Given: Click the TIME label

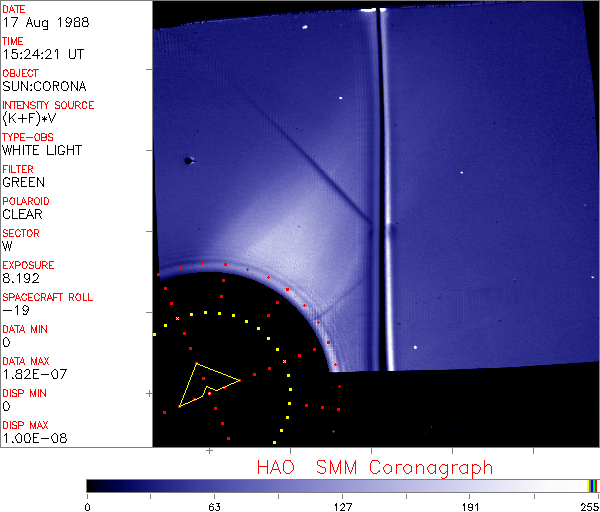Looking at the screenshot, I should 13,41.
